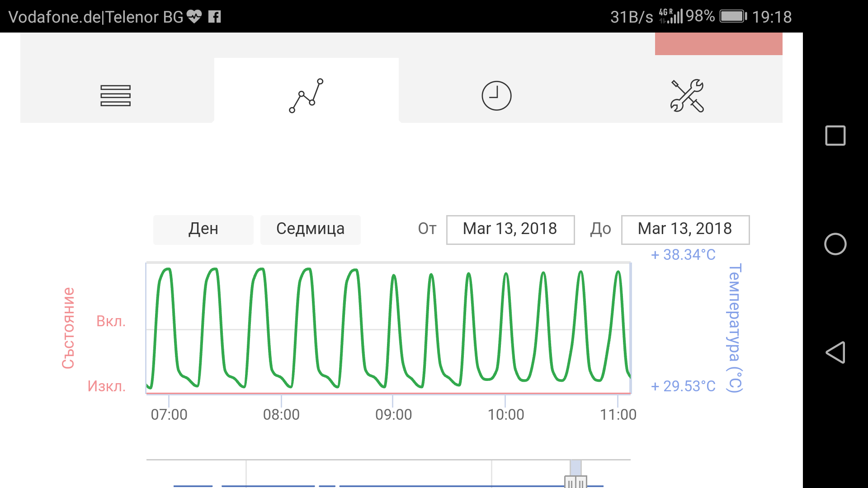Select the hamburger list view icon
This screenshot has width=868, height=488.
[116, 95]
